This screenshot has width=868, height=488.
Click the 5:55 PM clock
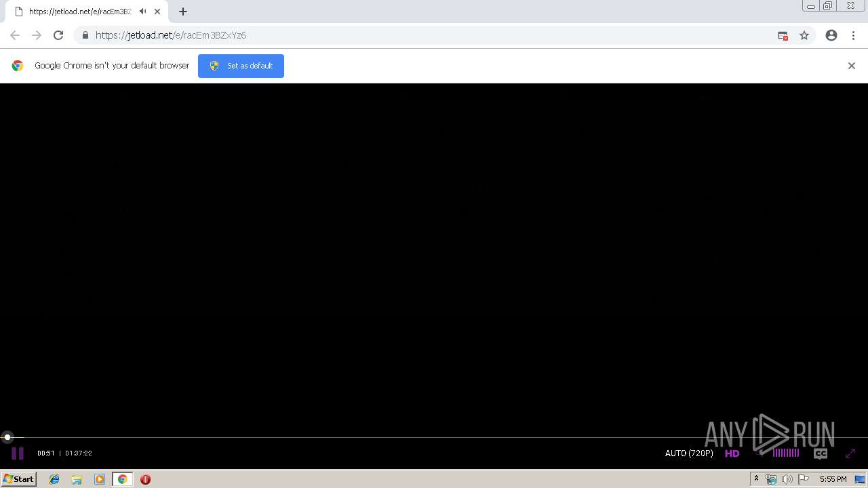[833, 479]
